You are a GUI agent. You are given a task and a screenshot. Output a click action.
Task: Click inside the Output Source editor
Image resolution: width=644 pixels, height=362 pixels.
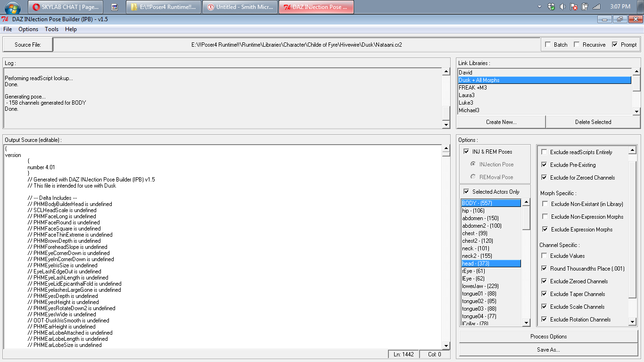pos(223,247)
